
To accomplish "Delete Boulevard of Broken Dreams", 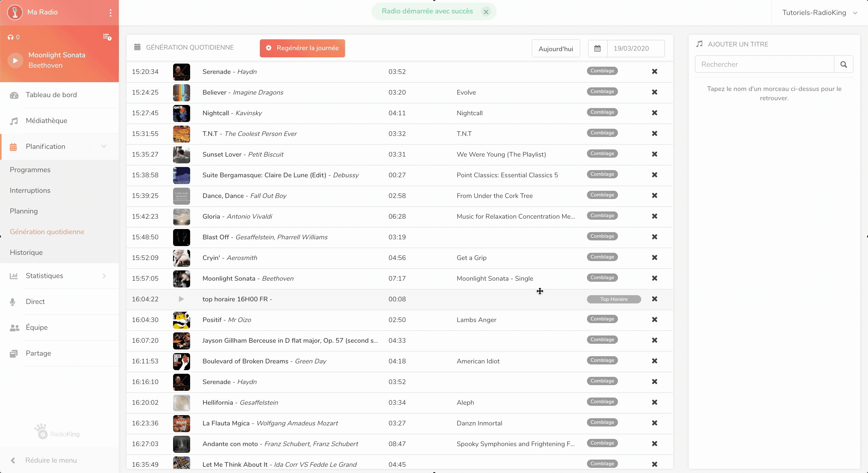I will click(x=654, y=361).
